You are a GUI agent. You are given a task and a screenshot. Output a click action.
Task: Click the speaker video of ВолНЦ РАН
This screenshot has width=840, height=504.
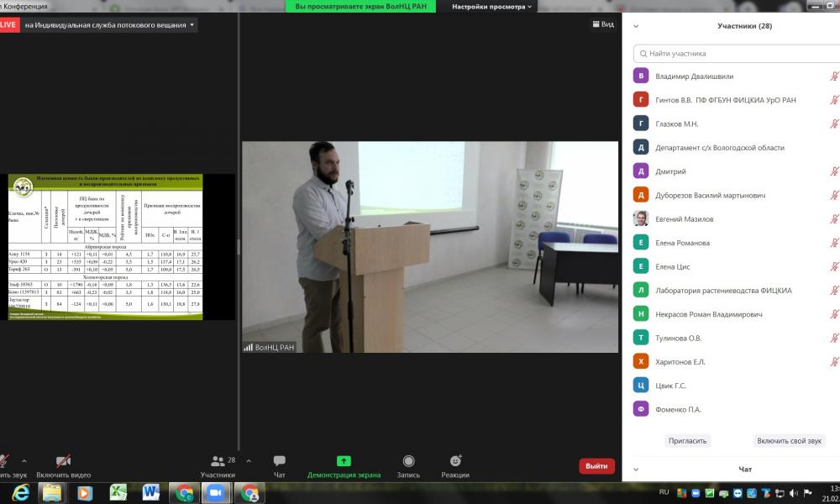coord(429,247)
